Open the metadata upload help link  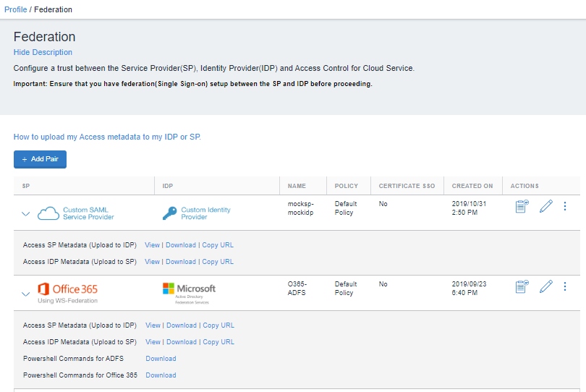(107, 137)
